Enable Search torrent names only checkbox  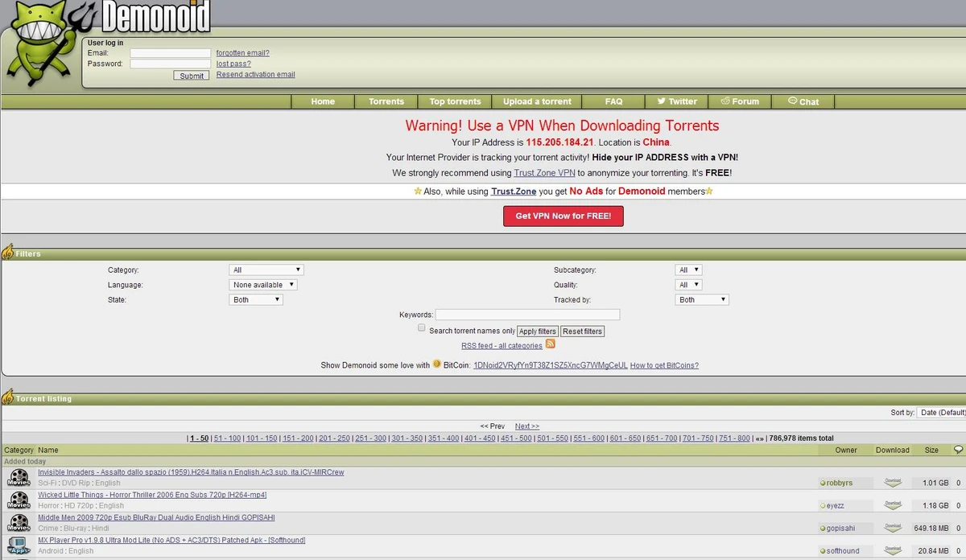point(421,328)
